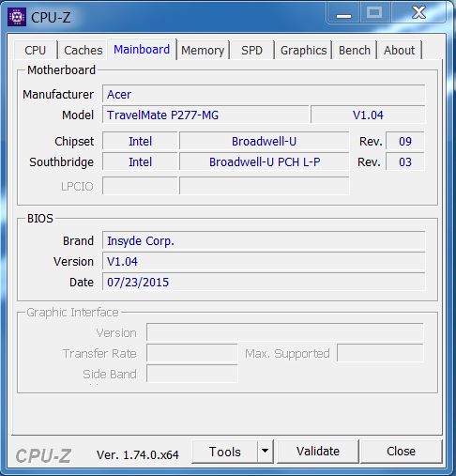This screenshot has height=476, width=456.
Task: Click the Graphic Interface Version field
Action: [x=285, y=332]
